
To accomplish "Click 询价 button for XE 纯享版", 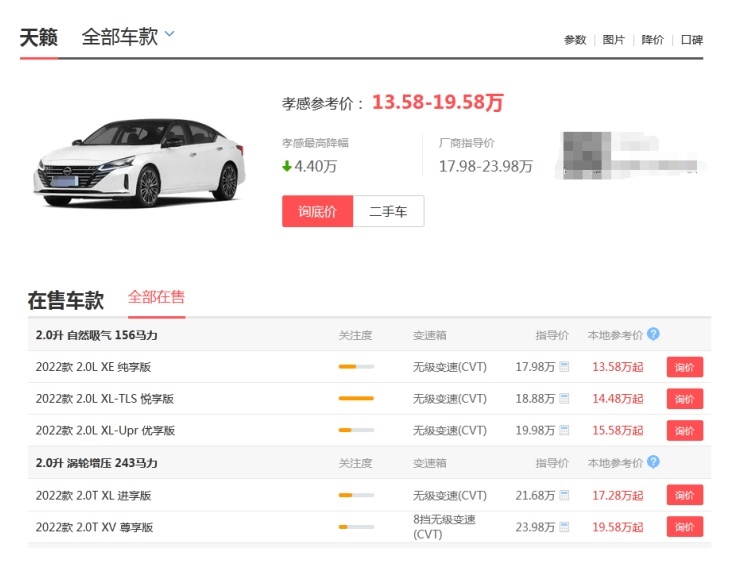I will 685,367.
